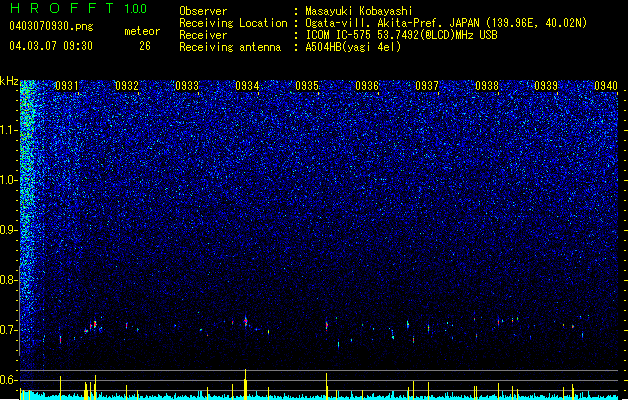
Task: Click the 0935 time marker
Action: tap(307, 86)
